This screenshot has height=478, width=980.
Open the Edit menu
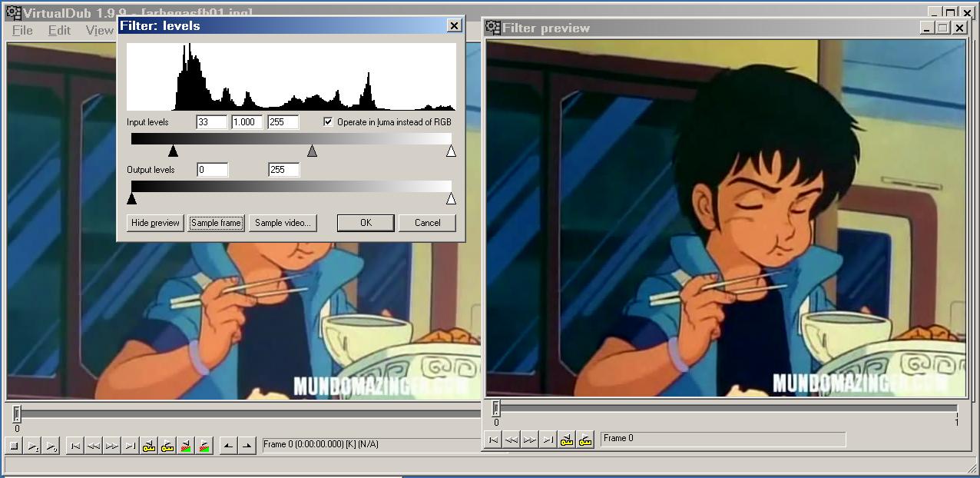tap(59, 31)
